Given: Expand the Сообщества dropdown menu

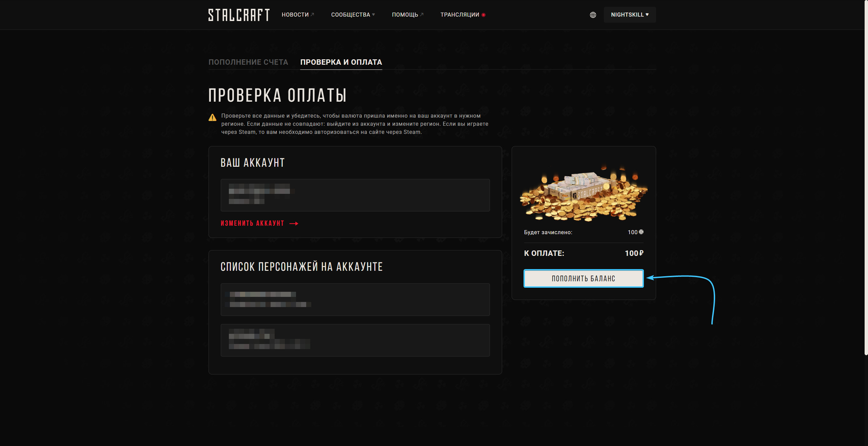Looking at the screenshot, I should point(353,15).
